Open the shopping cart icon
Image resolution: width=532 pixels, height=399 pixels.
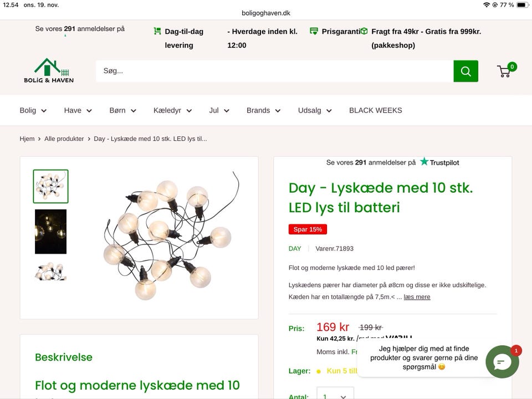[x=504, y=71]
